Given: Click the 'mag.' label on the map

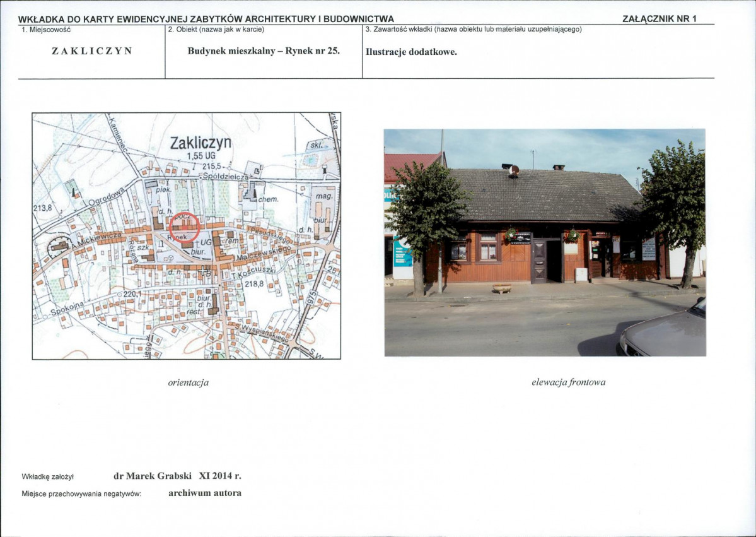Looking at the screenshot, I should tap(325, 196).
